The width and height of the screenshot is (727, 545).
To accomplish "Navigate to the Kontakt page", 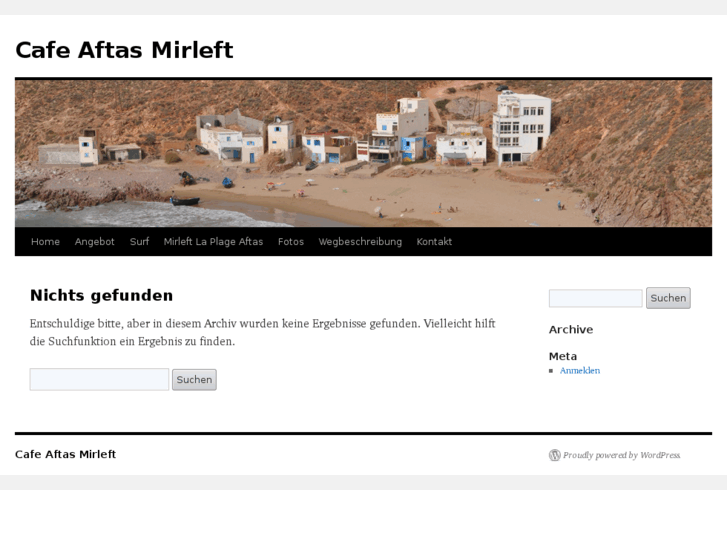I will click(434, 242).
